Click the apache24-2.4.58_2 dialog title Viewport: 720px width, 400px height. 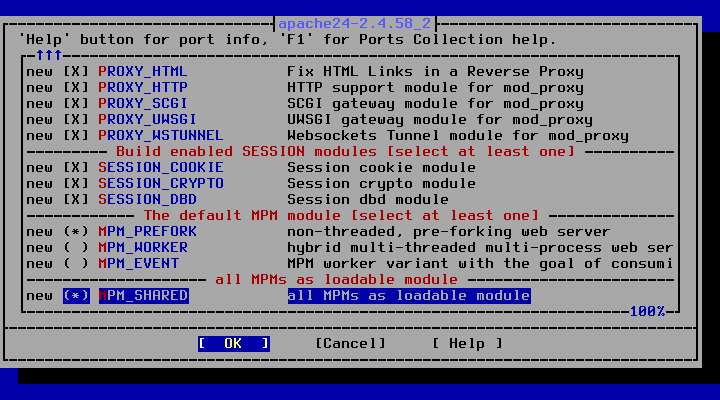[354, 23]
